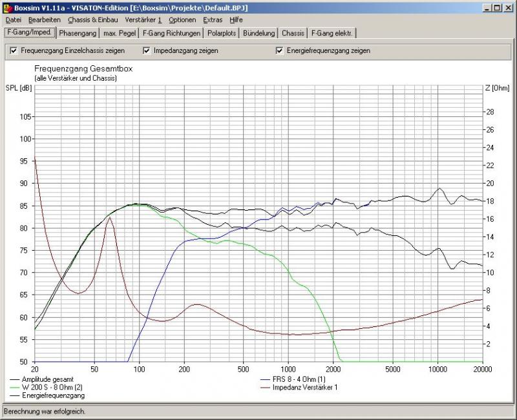Uncheck Frequenzgang Einzelchassis zeigen
This screenshot has height=420, width=517.
tap(14, 50)
